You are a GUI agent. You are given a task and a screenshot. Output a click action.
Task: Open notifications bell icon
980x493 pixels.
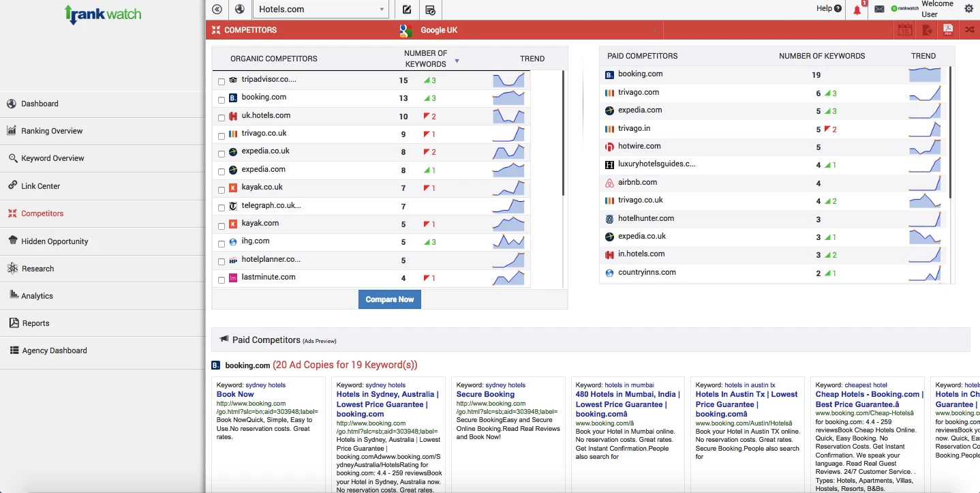click(857, 10)
